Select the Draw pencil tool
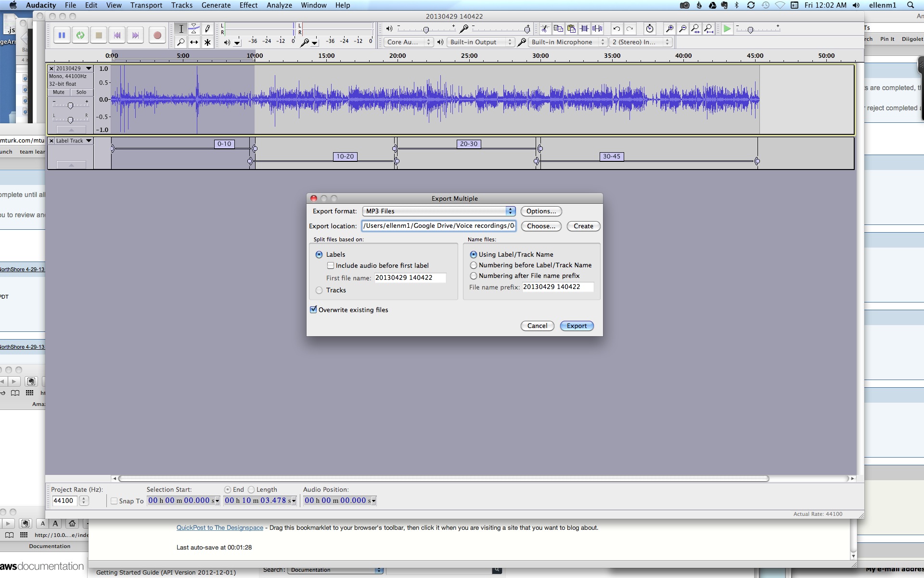Screen dimensions: 924x578 [207, 28]
